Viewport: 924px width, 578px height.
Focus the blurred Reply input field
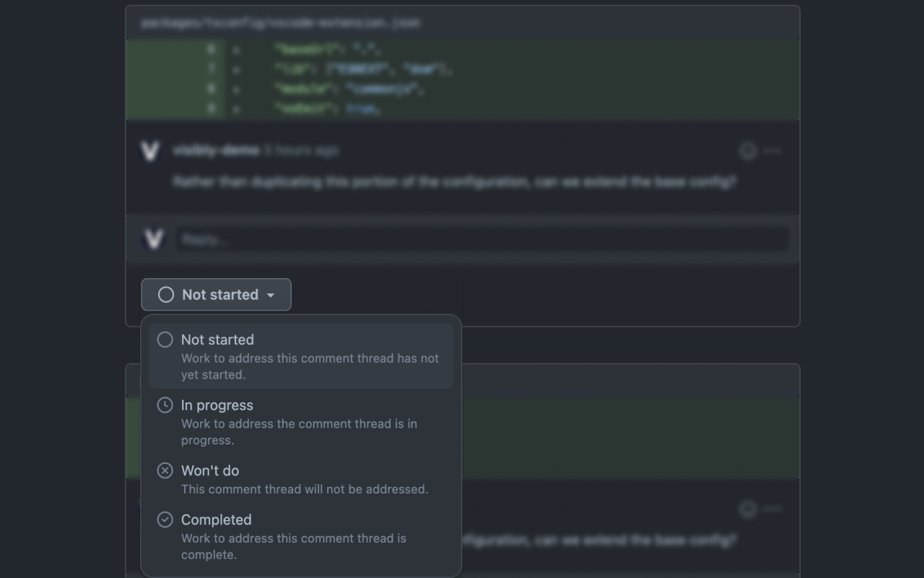[482, 239]
